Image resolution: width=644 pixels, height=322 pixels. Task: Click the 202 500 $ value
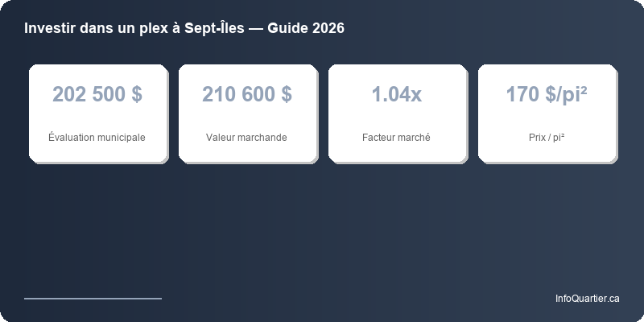tap(97, 94)
